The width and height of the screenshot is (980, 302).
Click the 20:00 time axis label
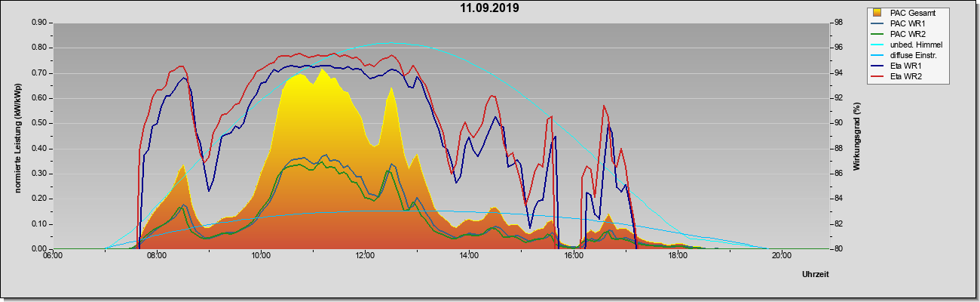point(781,255)
